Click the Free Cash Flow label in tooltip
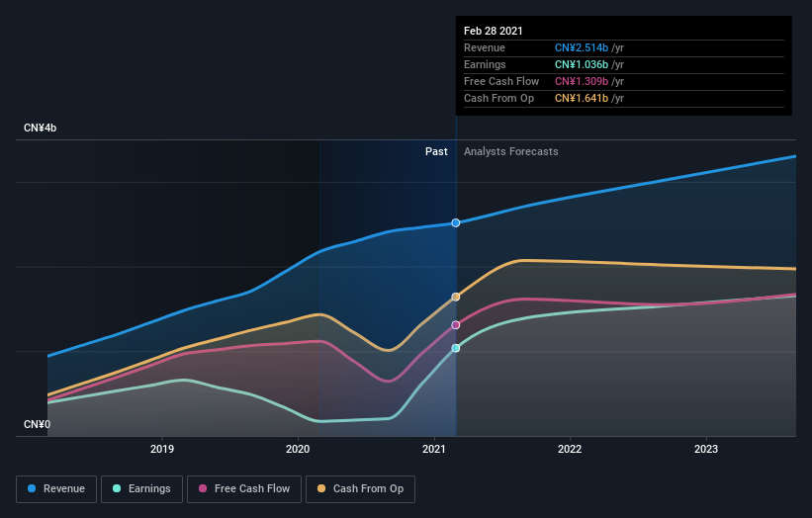812x518 pixels. point(501,81)
